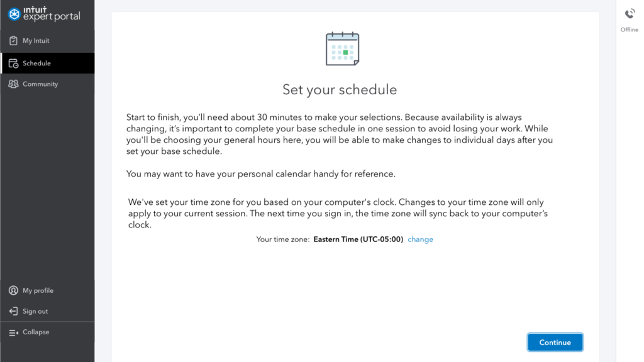
Task: Click the Community people icon
Action: (x=13, y=84)
